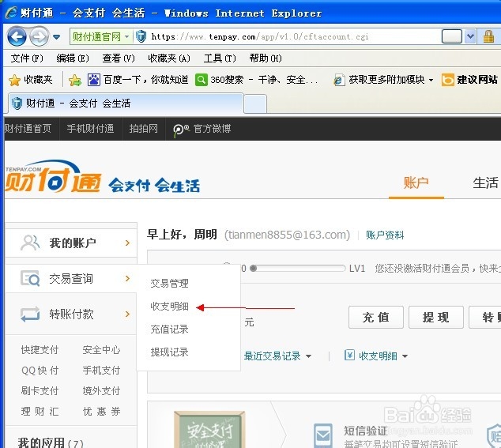Open the 账户资料 link
Image resolution: width=501 pixels, height=448 pixels.
(x=385, y=235)
